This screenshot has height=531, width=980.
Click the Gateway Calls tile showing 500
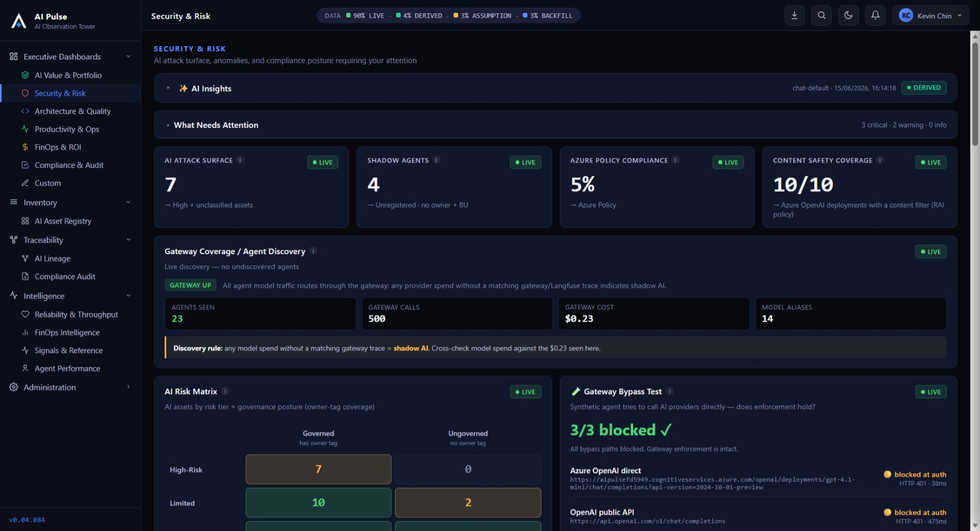[x=457, y=314]
